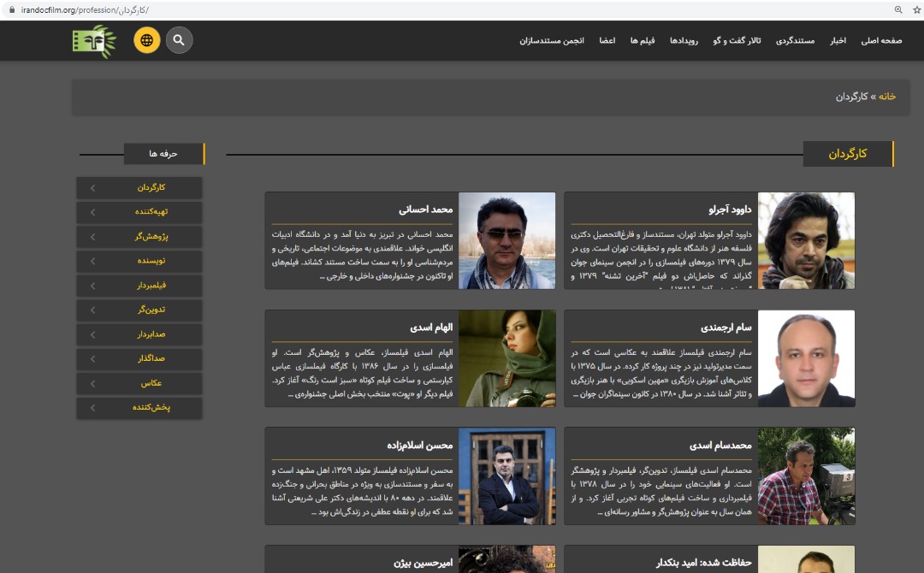The image size is (924, 573).
Task: Click the magnifier search icon in header
Action: coord(179,40)
